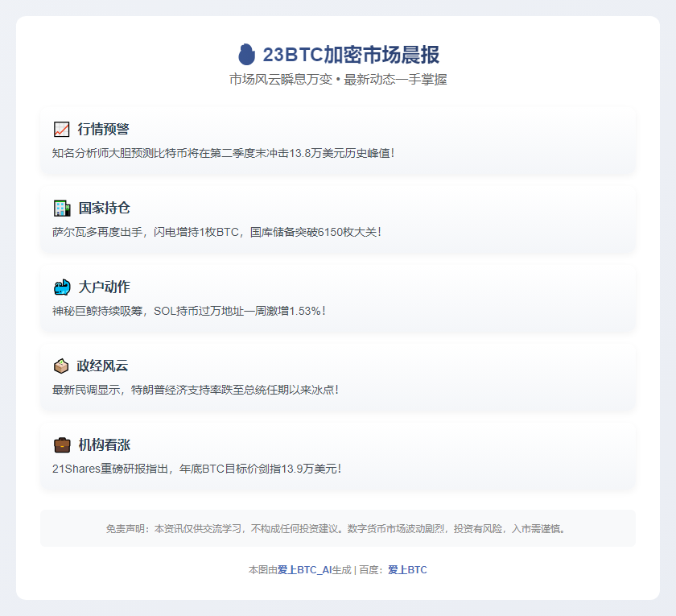
Task: Click the chart icon beside 行情预警
Action: pyautogui.click(x=61, y=129)
